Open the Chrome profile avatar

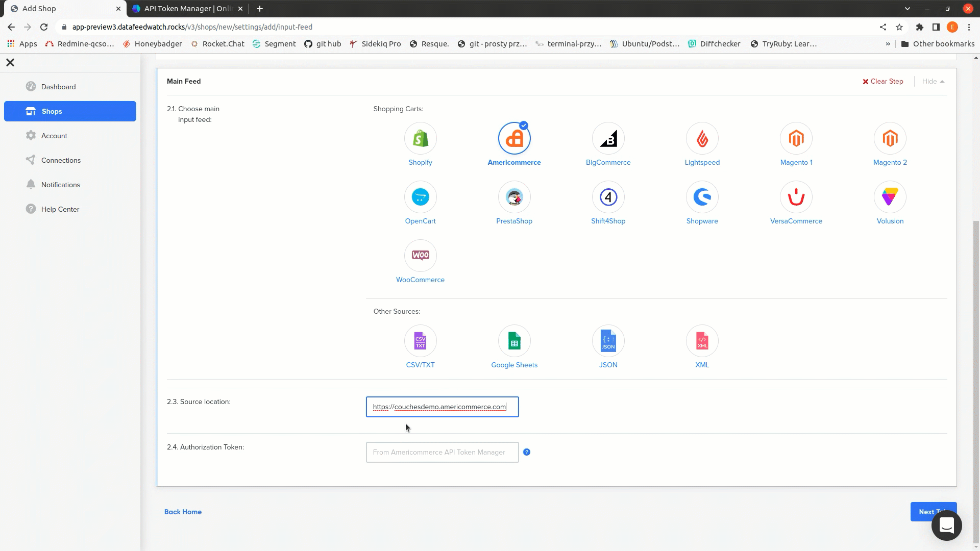coord(952,27)
